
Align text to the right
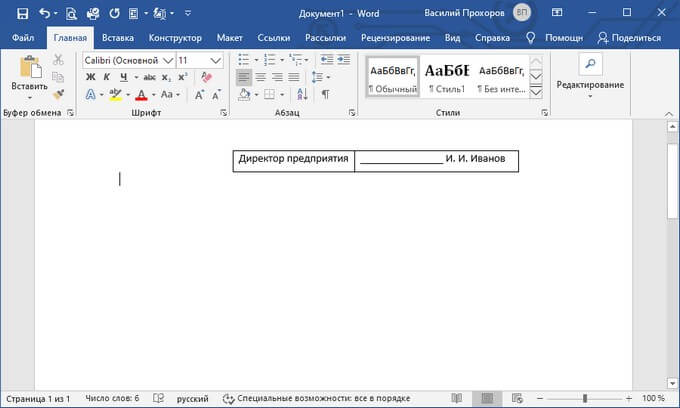coord(277,77)
